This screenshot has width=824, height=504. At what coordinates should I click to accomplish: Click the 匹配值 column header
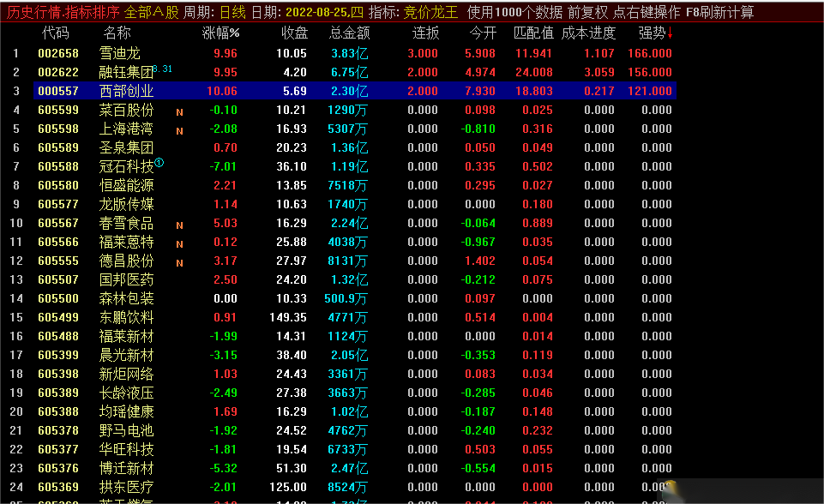point(533,33)
